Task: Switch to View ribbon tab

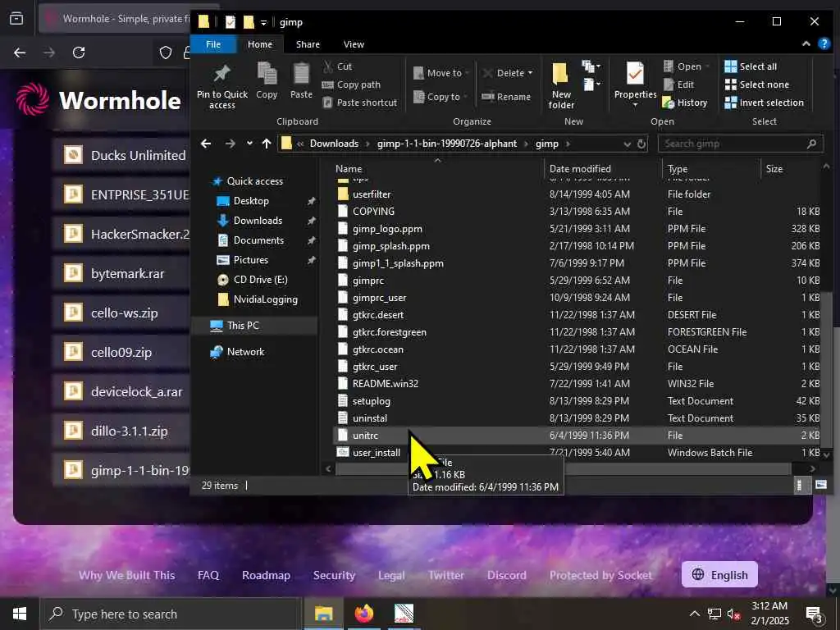Action: (x=354, y=44)
